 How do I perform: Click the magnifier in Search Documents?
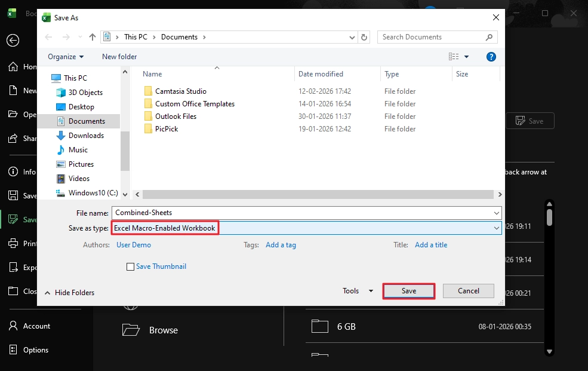[489, 36]
